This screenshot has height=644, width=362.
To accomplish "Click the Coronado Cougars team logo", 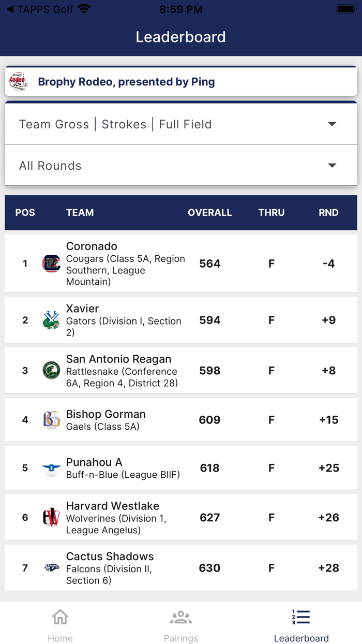I will [51, 264].
